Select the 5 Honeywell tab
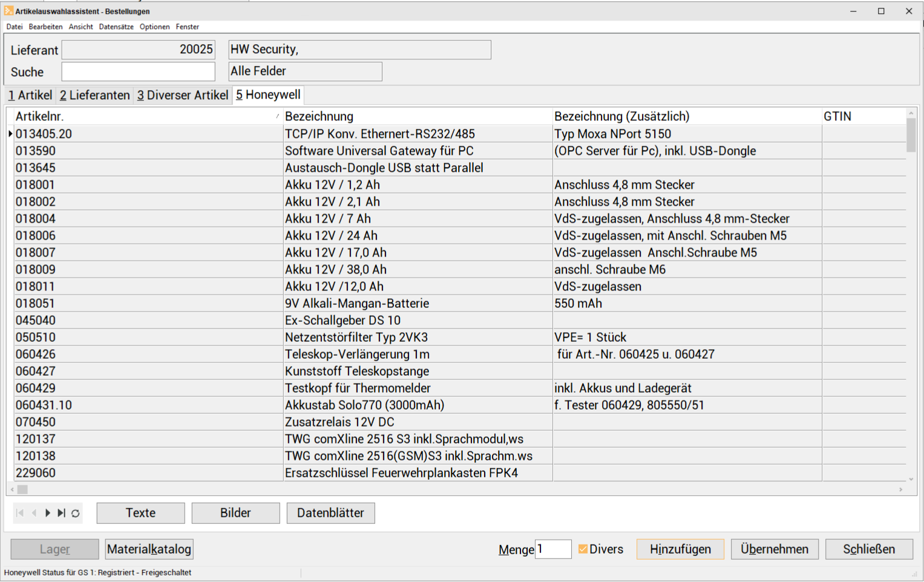The height and width of the screenshot is (582, 924). 268,94
